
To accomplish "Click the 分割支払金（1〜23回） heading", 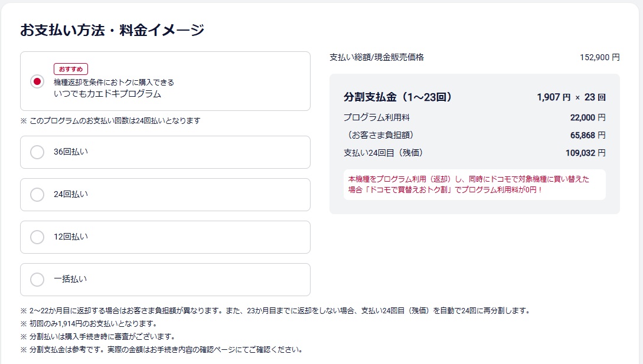I will tap(397, 97).
